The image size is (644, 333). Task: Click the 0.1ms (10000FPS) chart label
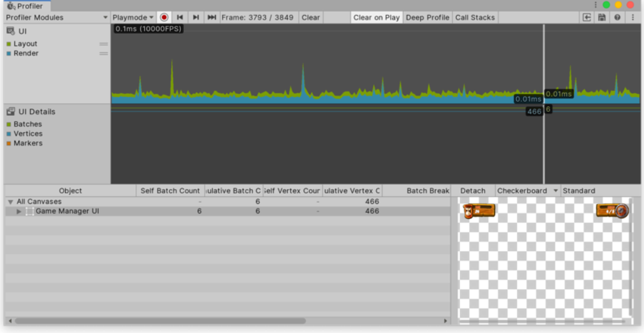[148, 29]
